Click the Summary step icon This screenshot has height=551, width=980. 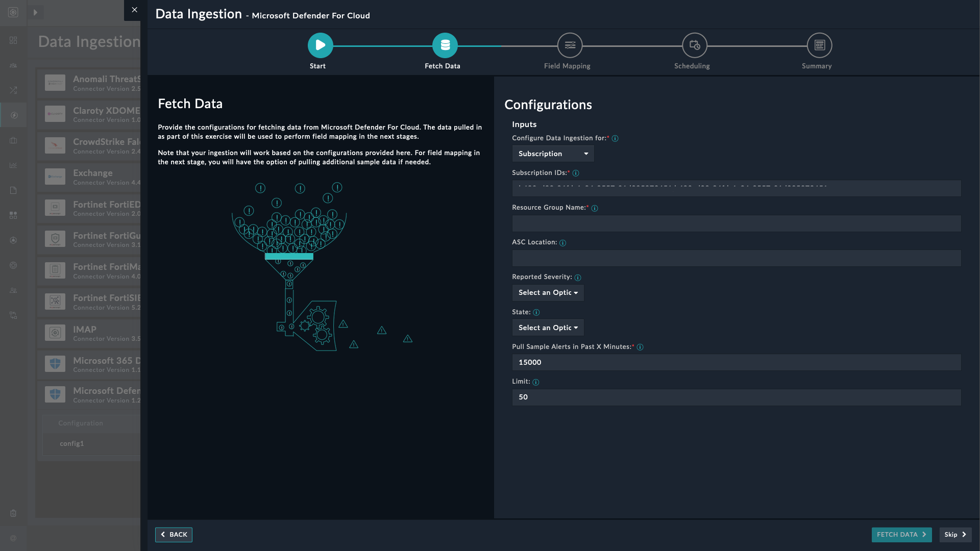coord(819,45)
